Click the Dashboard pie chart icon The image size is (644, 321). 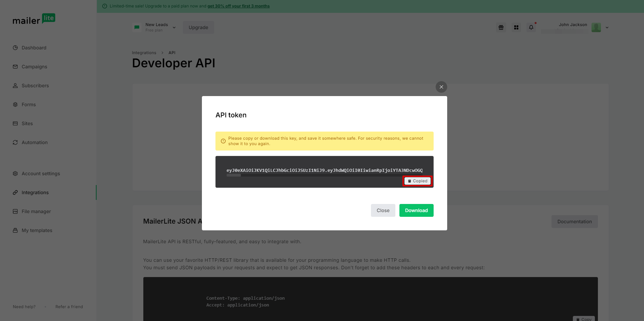(x=15, y=48)
